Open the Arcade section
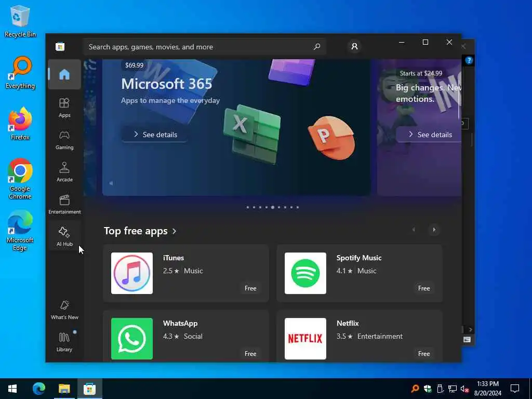 pyautogui.click(x=64, y=172)
